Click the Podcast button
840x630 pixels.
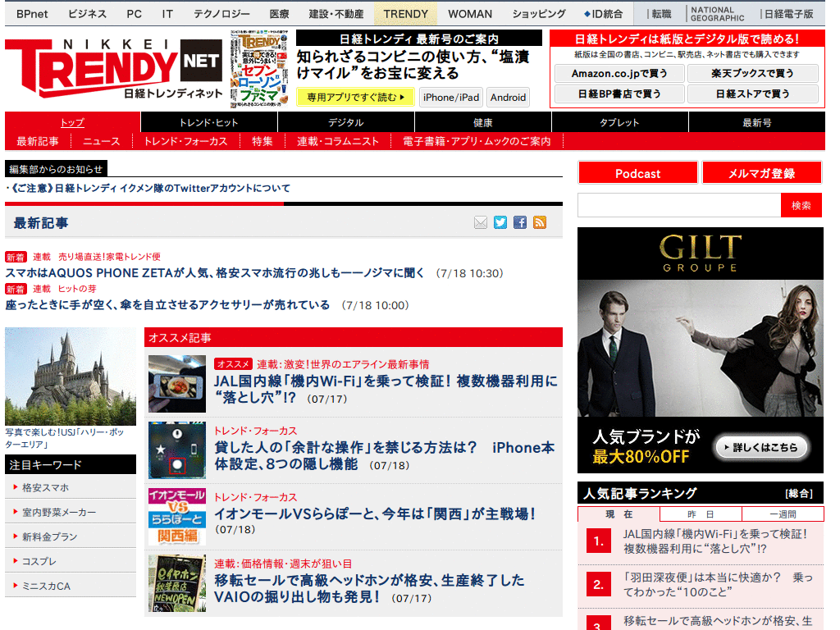point(637,173)
